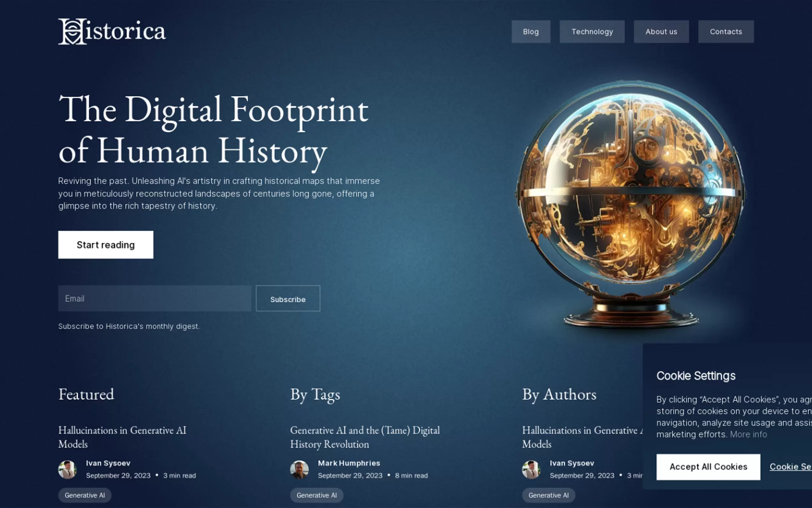Viewport: 812px width, 508px height.
Task: Click Mark Humphries avatar
Action: [300, 469]
